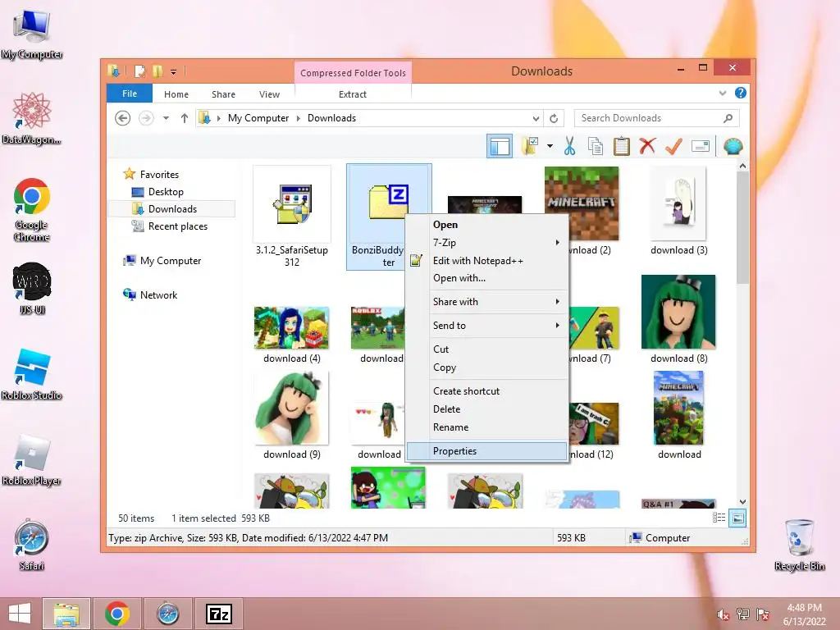Select the download (8) thumbnail
The height and width of the screenshot is (630, 840).
tap(678, 320)
